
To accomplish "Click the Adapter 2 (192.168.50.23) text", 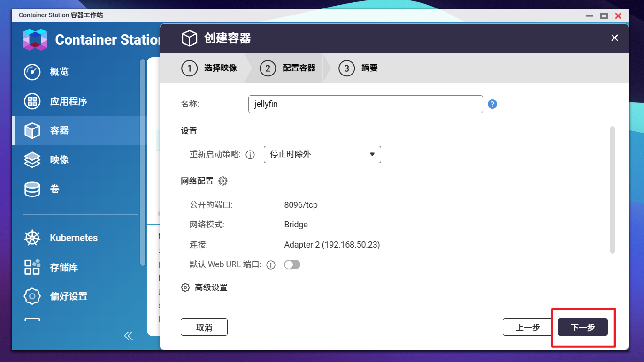I will click(x=332, y=245).
